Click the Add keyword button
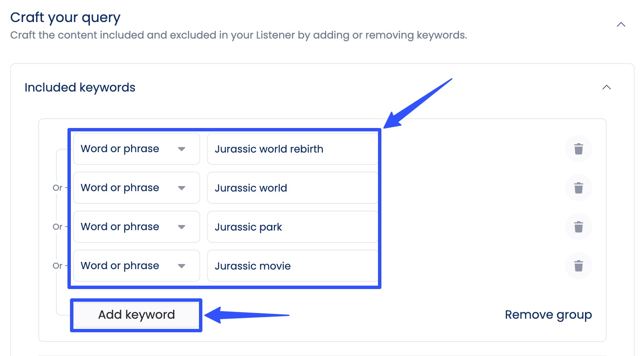The width and height of the screenshot is (644, 356). point(136,314)
